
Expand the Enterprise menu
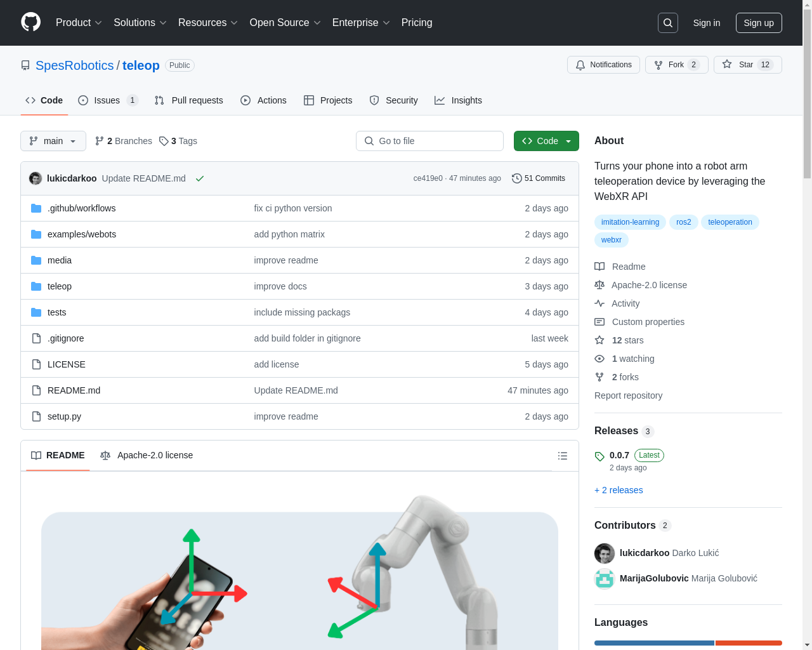coord(361,23)
